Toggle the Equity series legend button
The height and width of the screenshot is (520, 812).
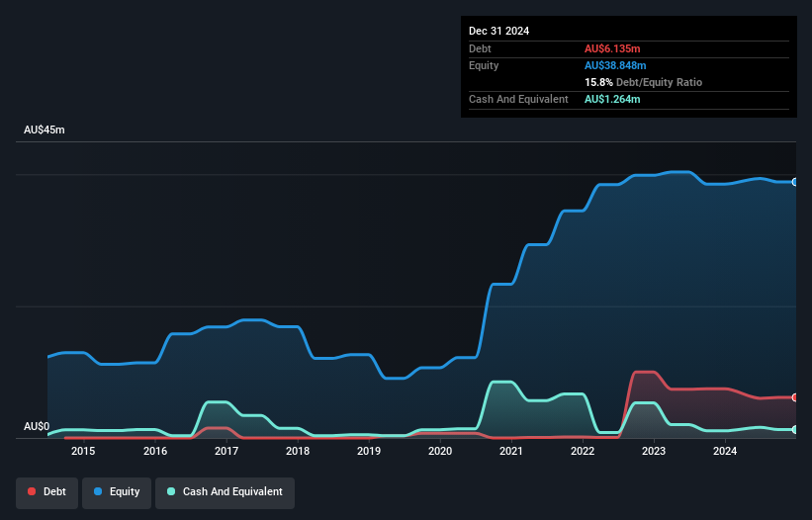click(117, 492)
